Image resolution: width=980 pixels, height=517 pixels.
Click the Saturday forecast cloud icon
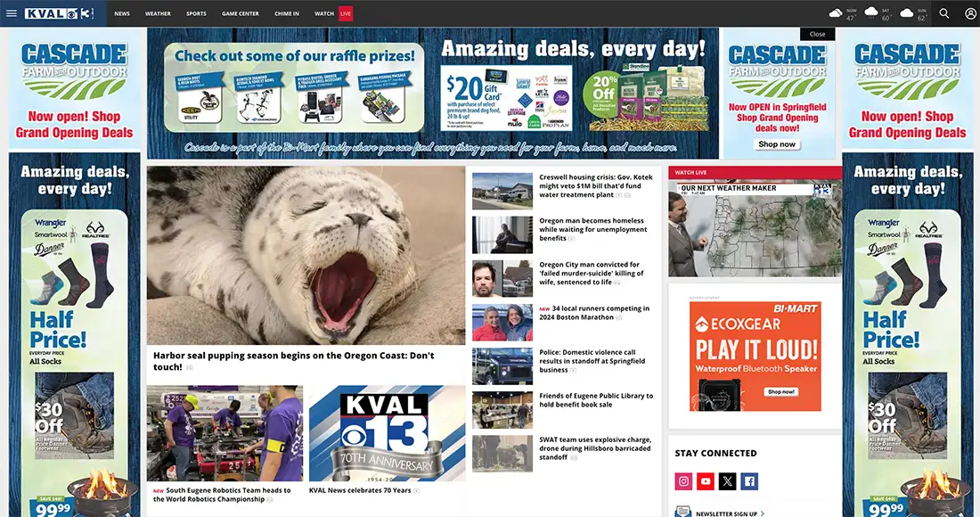pos(871,12)
